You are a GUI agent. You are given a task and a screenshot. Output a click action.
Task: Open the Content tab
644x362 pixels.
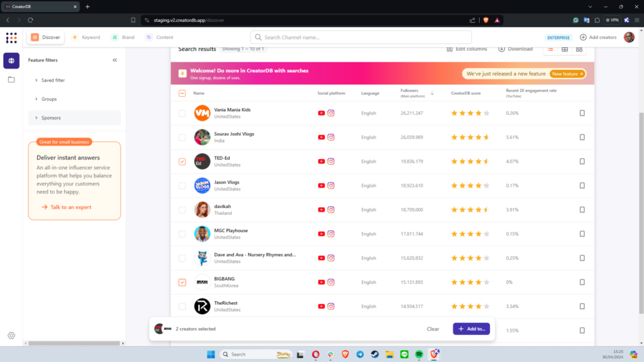[159, 37]
